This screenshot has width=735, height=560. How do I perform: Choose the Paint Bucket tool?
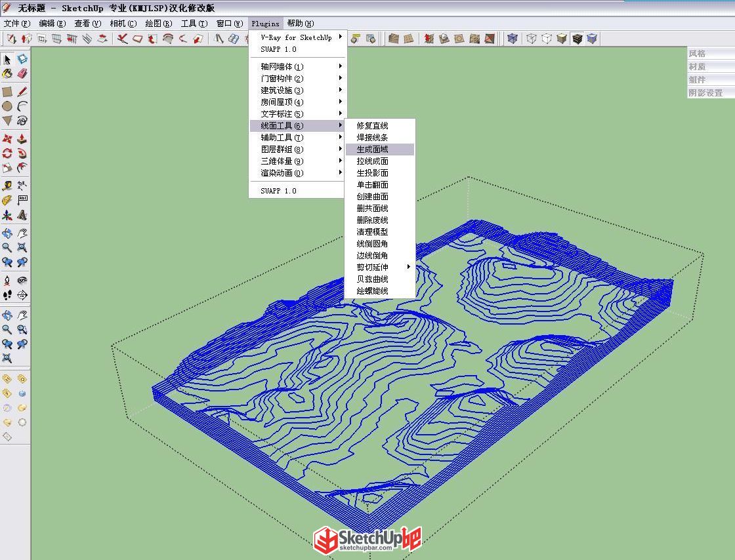(7, 74)
